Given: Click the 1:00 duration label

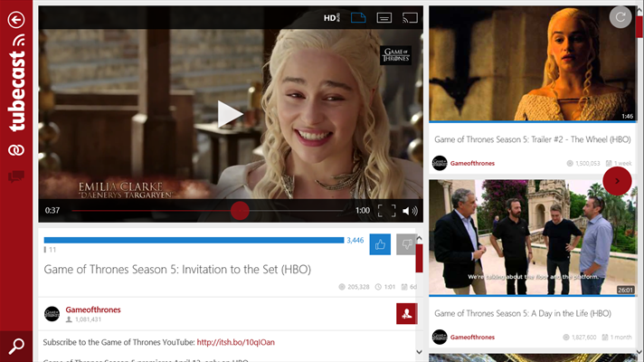Looking at the screenshot, I should tap(363, 211).
